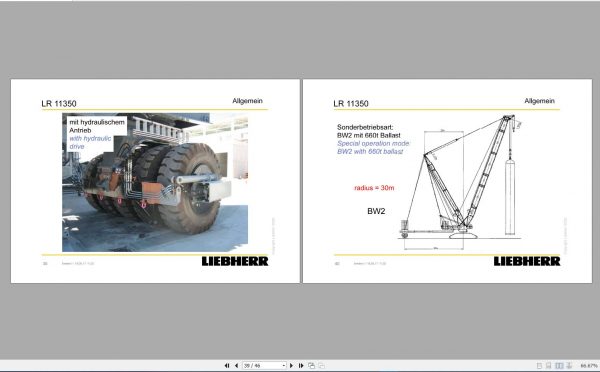Go to the previous page

pos(236,365)
